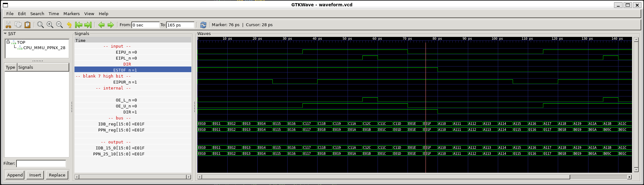Open the Search menu
Screen dimensions: 644x185
pyautogui.click(x=37, y=14)
